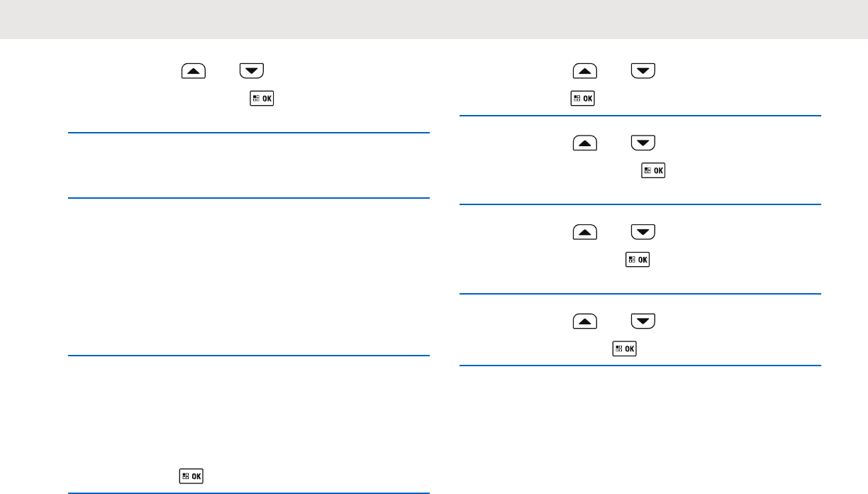Select the OK key icon below left column arrows
The image size is (868, 494).
[262, 99]
